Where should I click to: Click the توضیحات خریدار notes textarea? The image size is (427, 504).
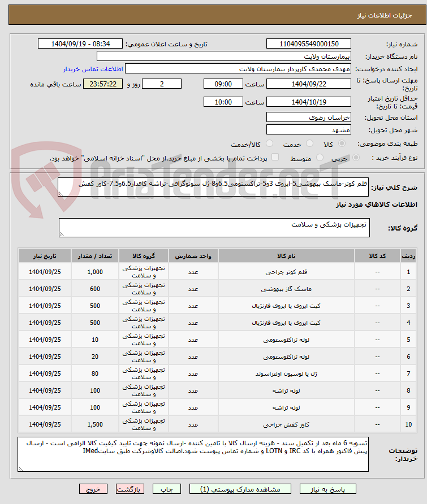(193, 454)
